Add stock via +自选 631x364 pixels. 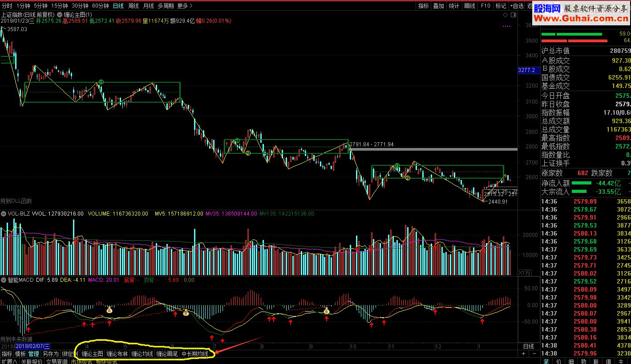[x=517, y=6]
